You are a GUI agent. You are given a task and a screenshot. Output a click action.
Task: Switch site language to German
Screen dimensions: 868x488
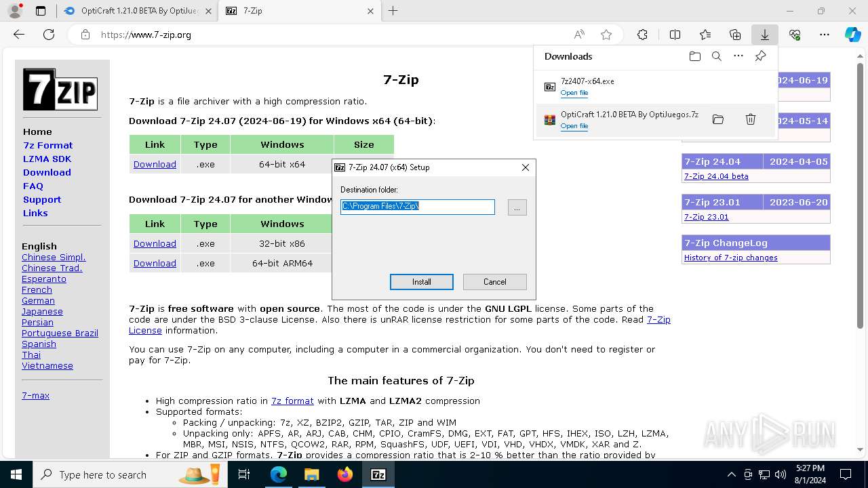click(x=38, y=300)
